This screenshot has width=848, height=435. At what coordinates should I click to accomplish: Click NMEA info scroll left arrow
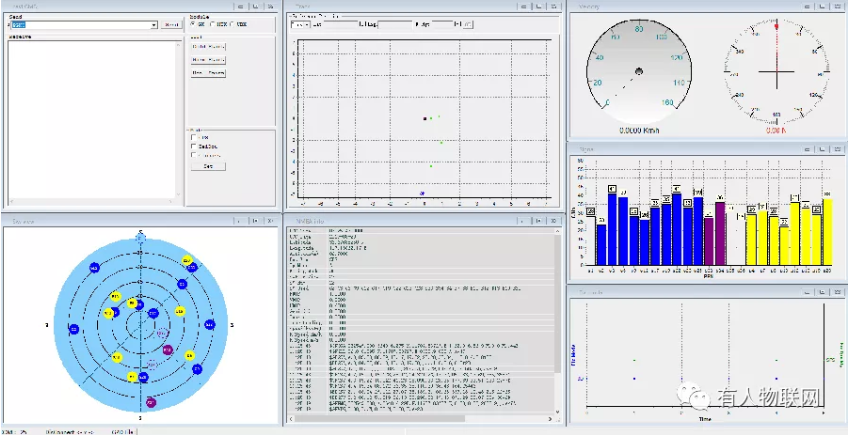point(292,418)
